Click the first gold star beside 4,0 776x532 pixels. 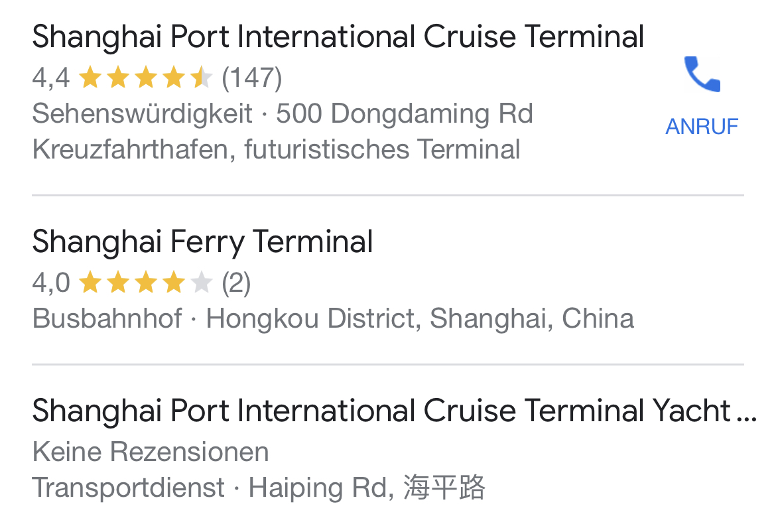[x=90, y=284]
